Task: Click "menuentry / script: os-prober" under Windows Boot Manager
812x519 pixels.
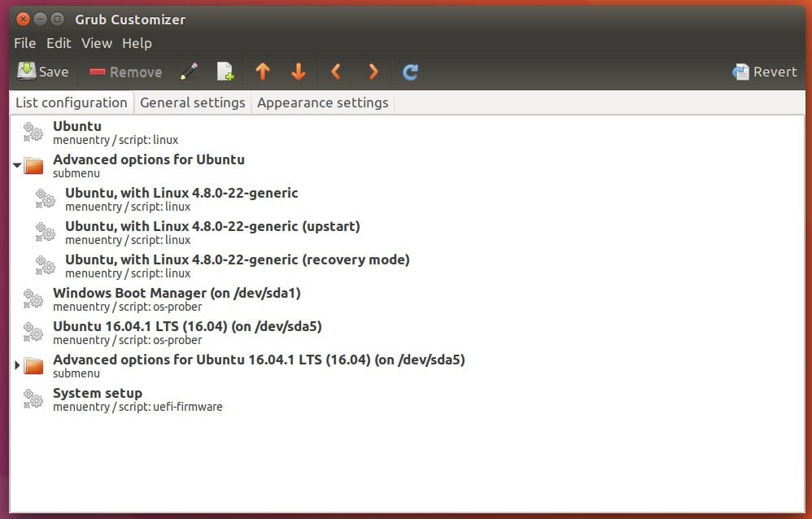Action: (x=128, y=307)
